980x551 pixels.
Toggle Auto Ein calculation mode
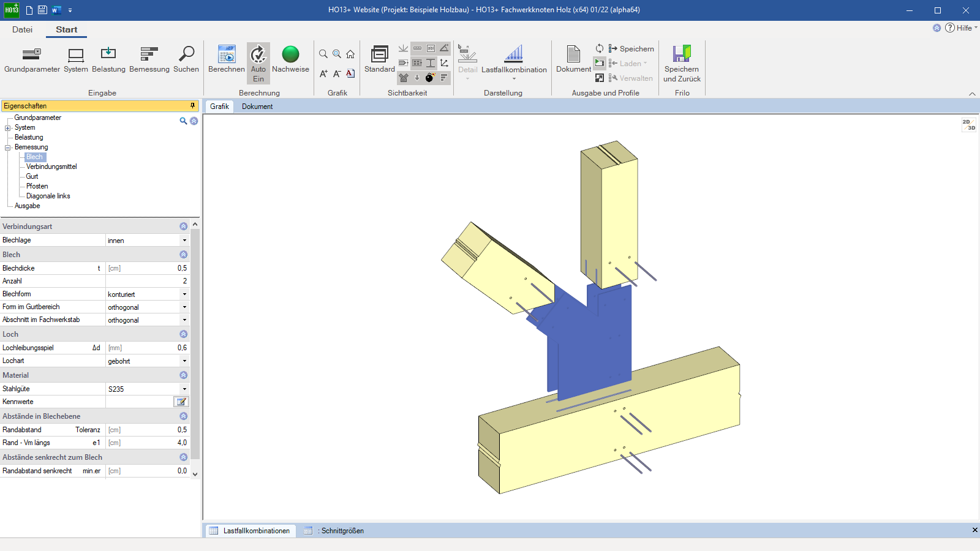[x=258, y=63]
